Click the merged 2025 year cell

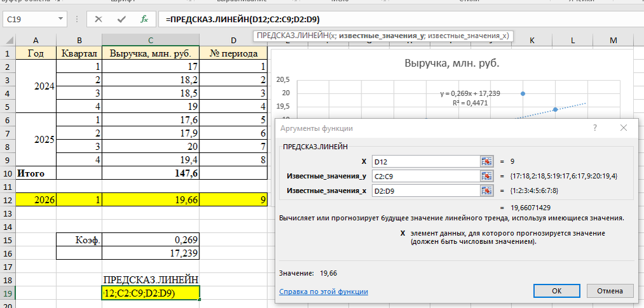point(36,139)
